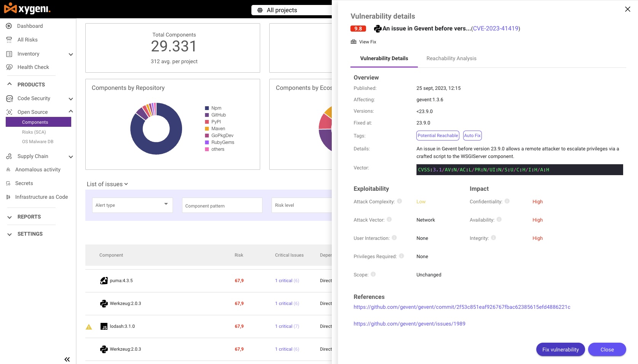Collapse the sidebar with double chevron
The width and height of the screenshot is (638, 364).
pyautogui.click(x=67, y=359)
